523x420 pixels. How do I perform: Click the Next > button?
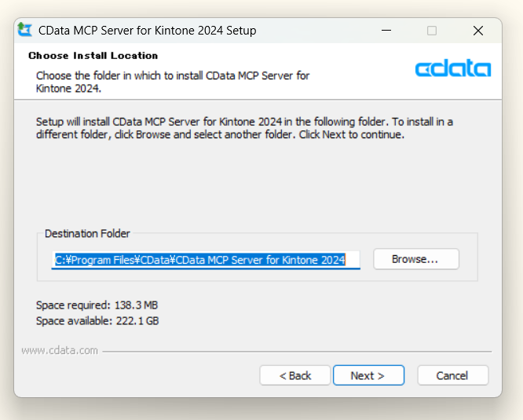(x=368, y=375)
